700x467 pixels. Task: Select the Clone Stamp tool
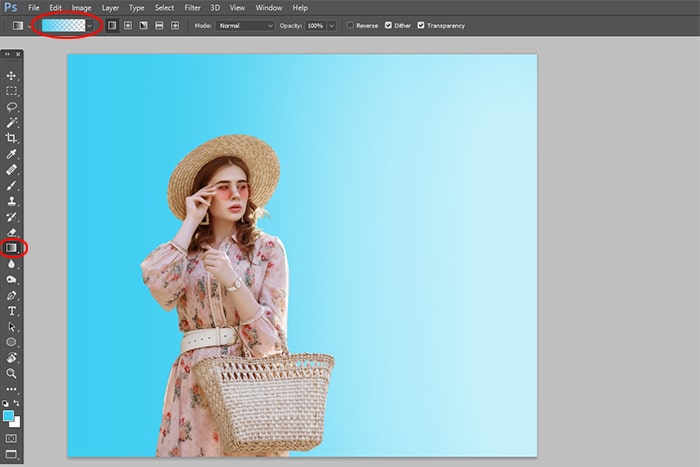coord(12,201)
